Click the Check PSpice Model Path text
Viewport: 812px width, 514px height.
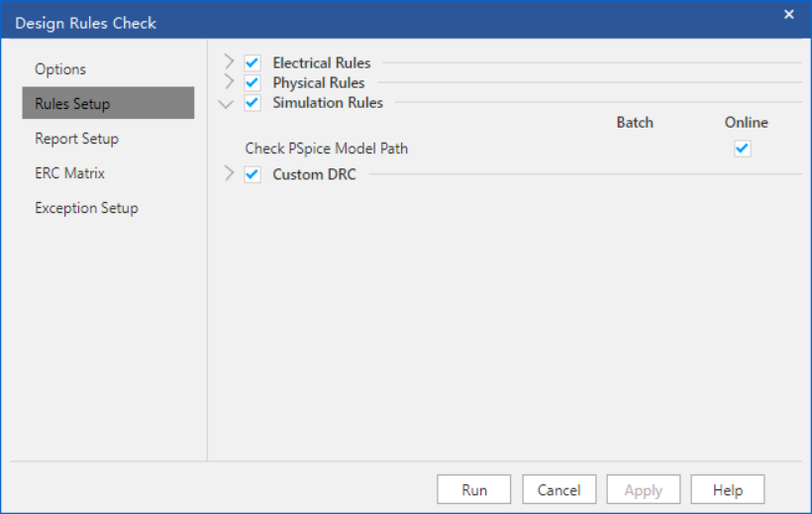(326, 149)
